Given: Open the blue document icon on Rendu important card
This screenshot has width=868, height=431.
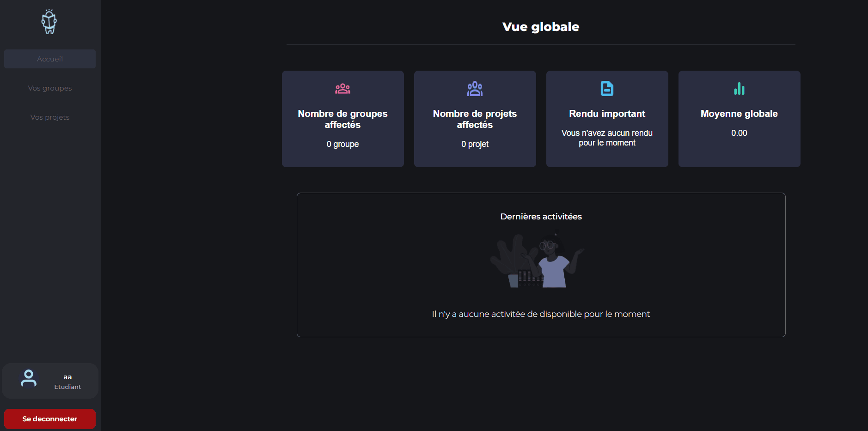Looking at the screenshot, I should [x=606, y=88].
